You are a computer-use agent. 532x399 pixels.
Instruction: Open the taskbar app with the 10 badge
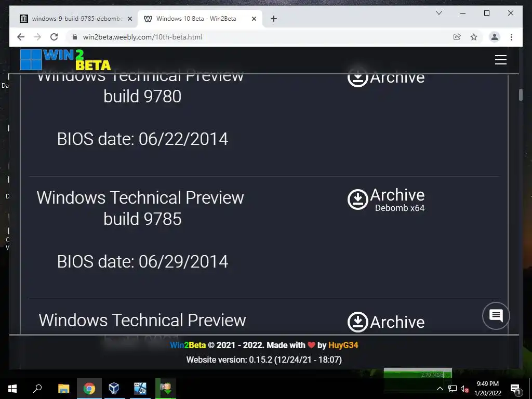click(x=140, y=389)
